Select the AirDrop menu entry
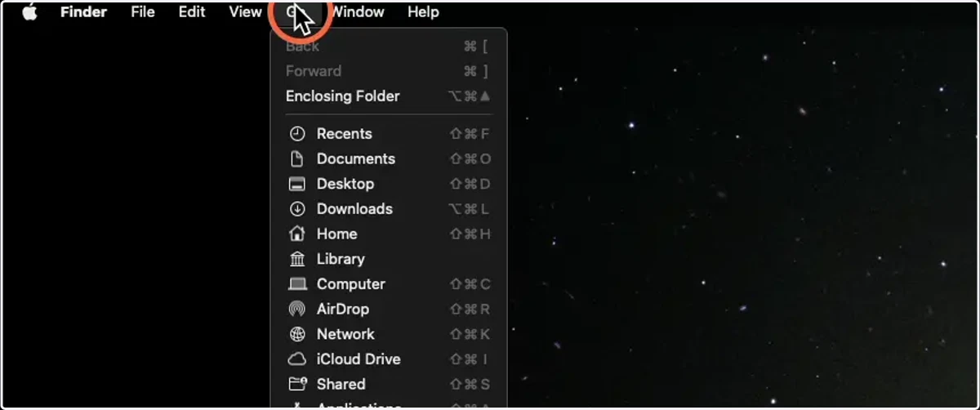The height and width of the screenshot is (410, 980). tap(388, 310)
